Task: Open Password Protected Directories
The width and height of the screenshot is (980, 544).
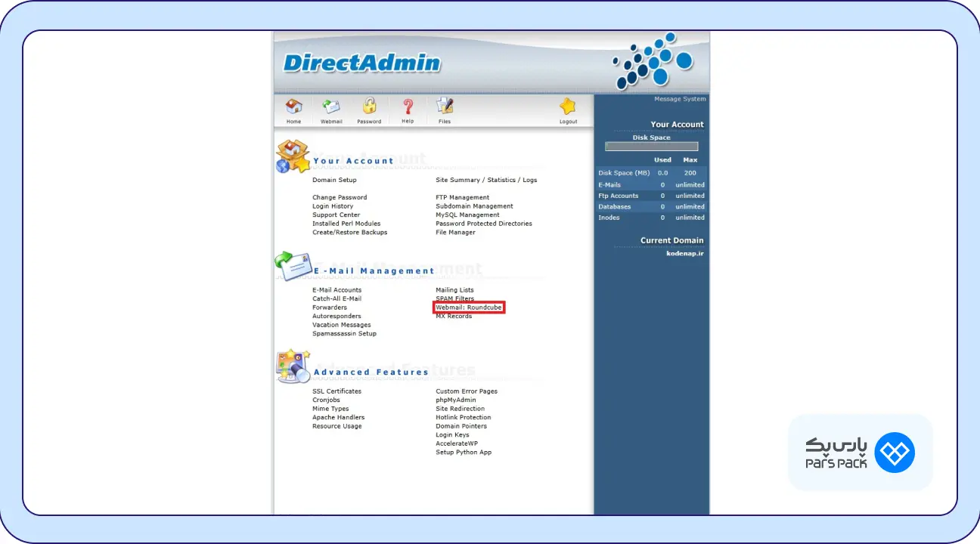Action: tap(484, 224)
